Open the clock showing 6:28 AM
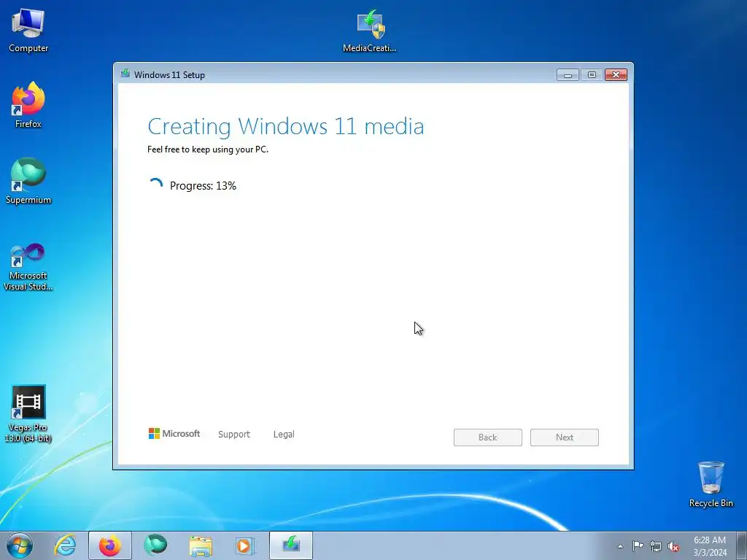This screenshot has height=560, width=747. click(710, 546)
